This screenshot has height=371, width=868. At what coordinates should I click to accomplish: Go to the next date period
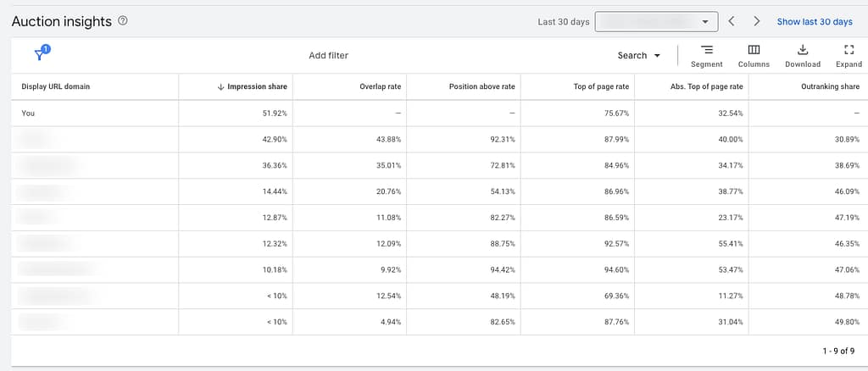[756, 21]
